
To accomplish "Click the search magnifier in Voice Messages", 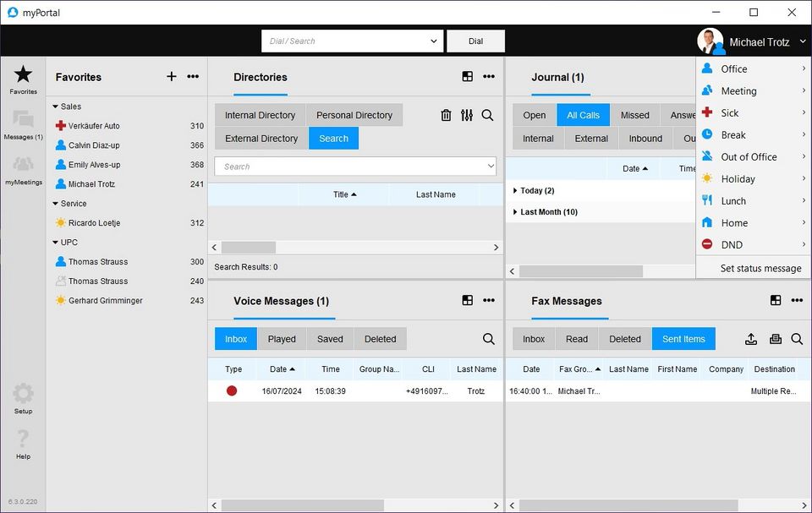I will click(x=488, y=338).
